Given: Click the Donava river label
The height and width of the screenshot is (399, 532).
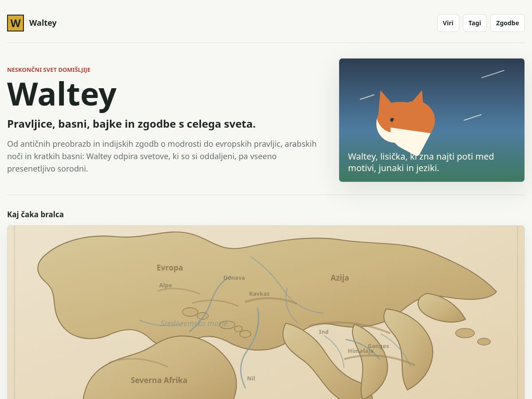Looking at the screenshot, I should tap(234, 278).
